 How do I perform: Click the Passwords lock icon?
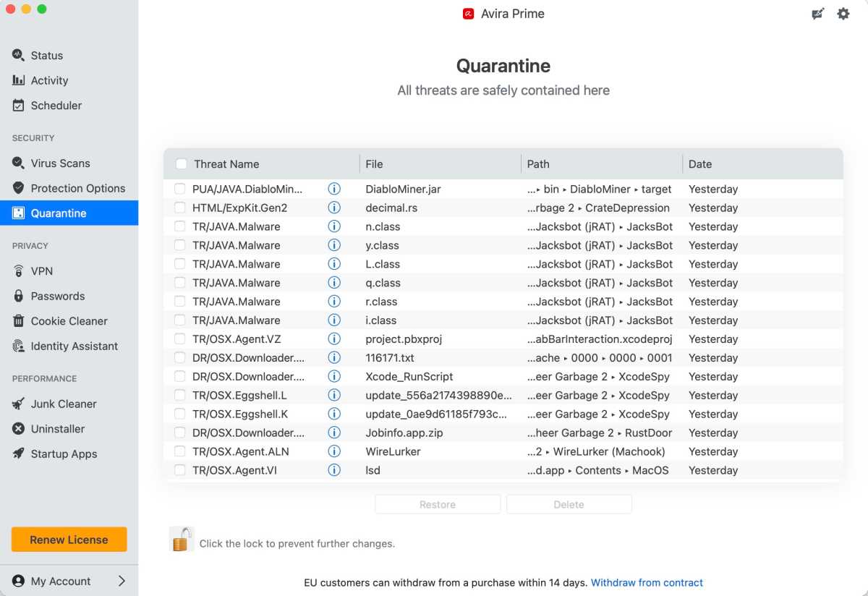pos(18,296)
